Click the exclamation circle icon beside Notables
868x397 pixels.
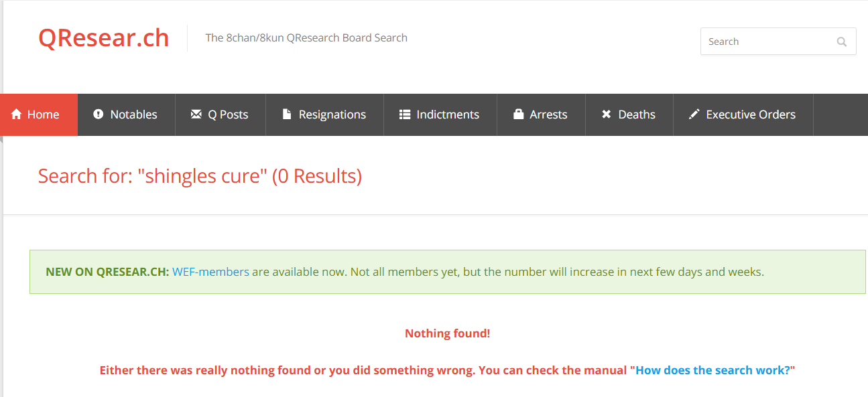pos(99,114)
